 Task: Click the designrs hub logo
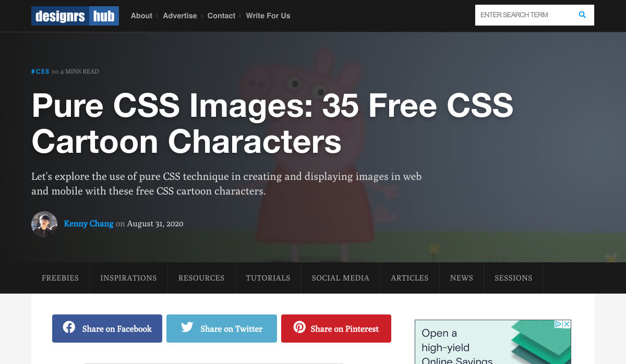point(75,16)
